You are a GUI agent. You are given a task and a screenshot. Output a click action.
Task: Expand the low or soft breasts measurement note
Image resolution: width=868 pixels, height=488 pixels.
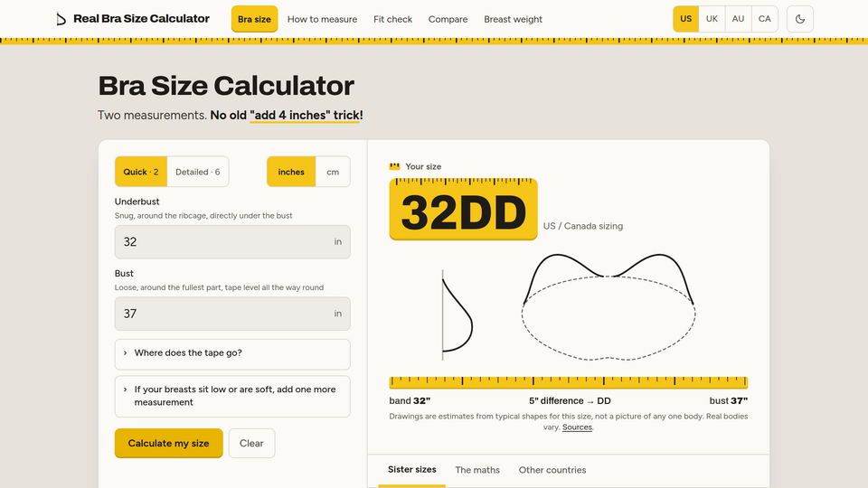click(232, 396)
